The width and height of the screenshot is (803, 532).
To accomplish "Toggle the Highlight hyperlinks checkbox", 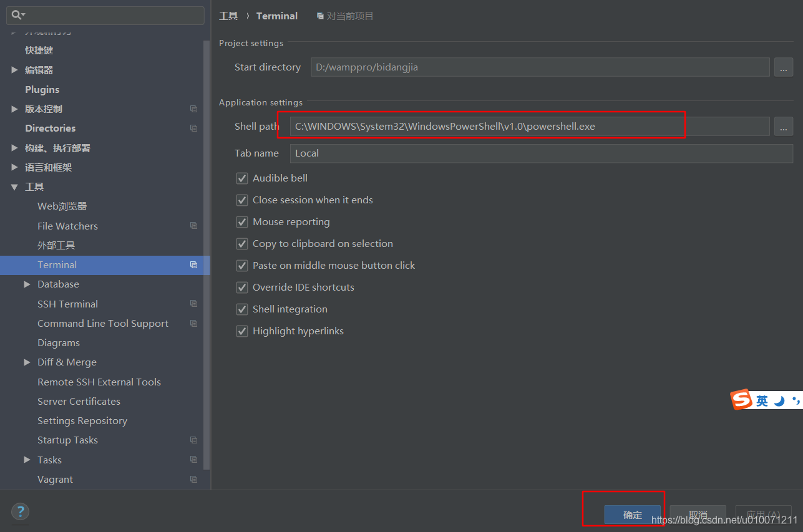I will coord(242,331).
